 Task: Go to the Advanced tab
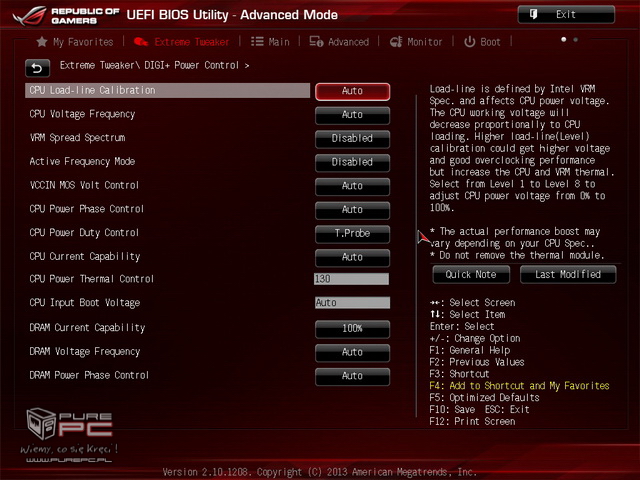(x=339, y=42)
